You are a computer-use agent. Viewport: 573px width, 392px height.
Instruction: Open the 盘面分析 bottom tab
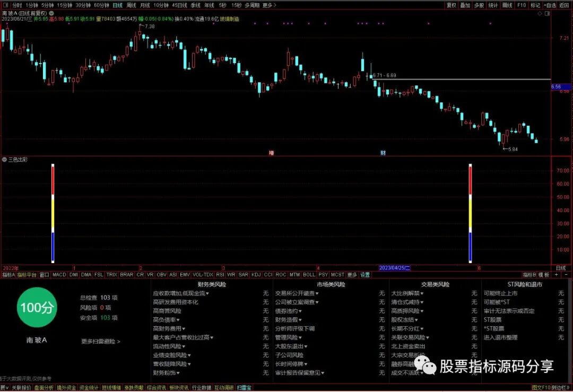44,388
